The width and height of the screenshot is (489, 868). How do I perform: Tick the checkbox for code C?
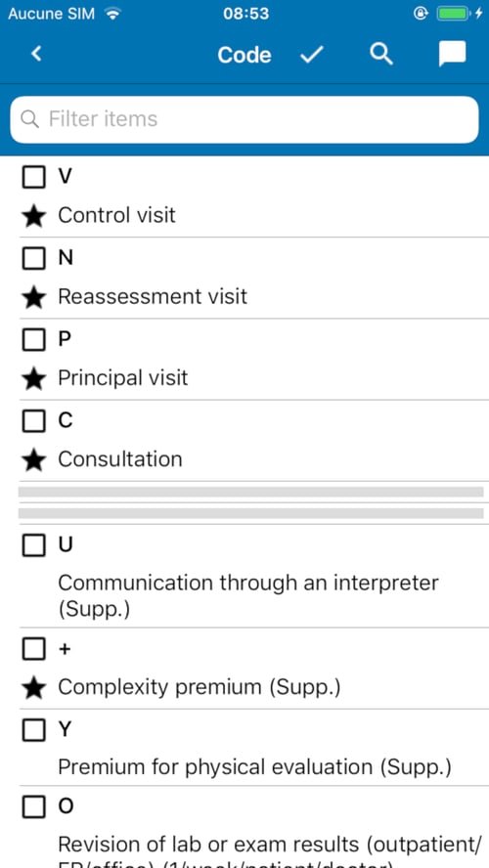click(x=34, y=420)
